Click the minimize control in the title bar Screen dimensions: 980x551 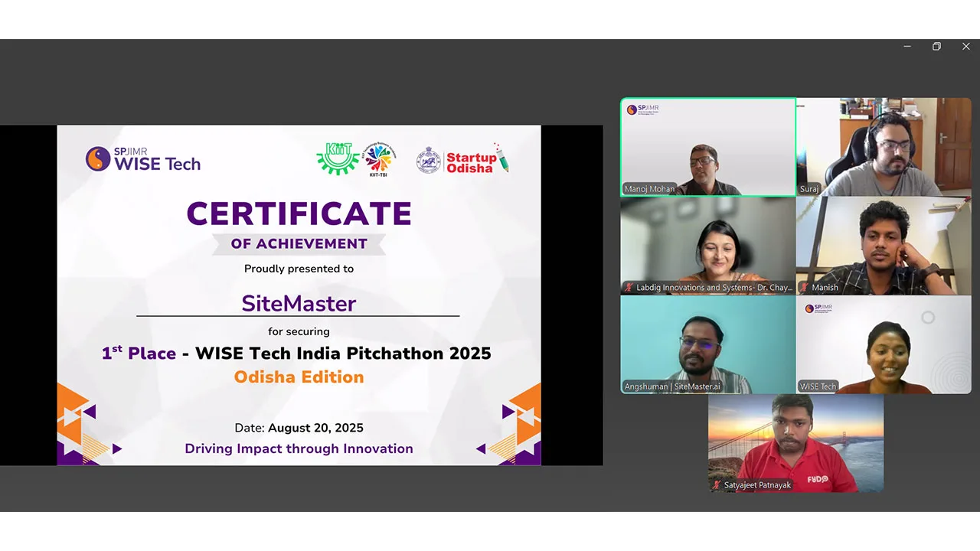[x=907, y=46]
